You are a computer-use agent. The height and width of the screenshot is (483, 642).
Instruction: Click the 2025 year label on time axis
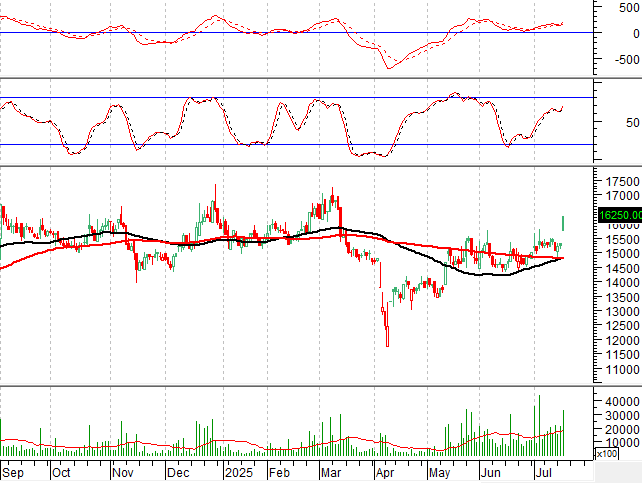[239, 473]
